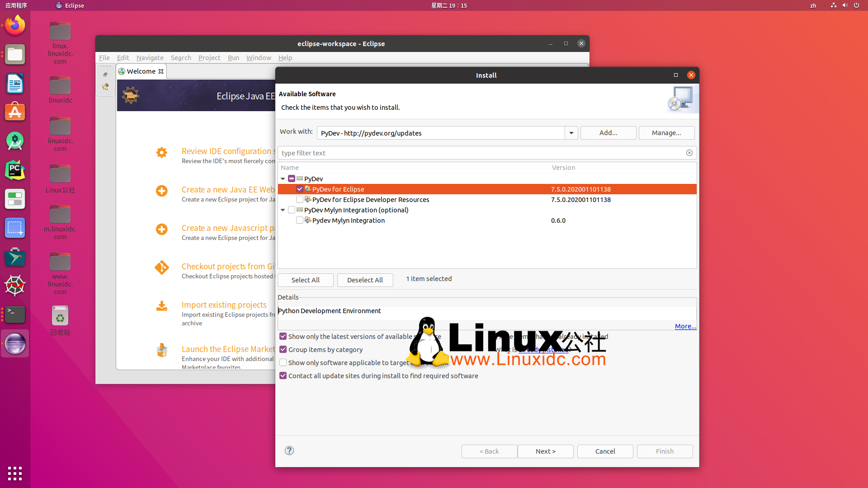Image resolution: width=868 pixels, height=488 pixels.
Task: Switch to the Welcome tab
Action: [x=141, y=71]
